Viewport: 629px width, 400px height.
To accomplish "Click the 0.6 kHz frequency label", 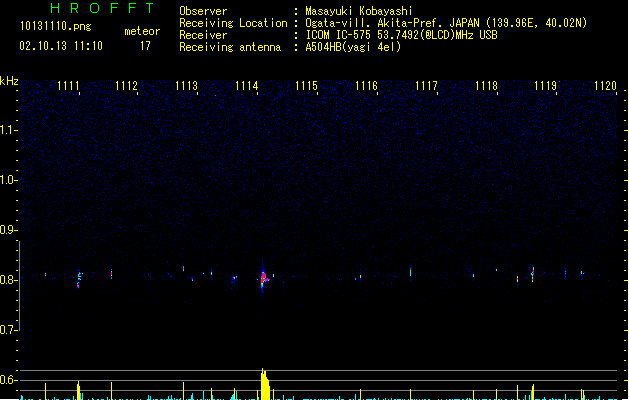I will [x=8, y=380].
